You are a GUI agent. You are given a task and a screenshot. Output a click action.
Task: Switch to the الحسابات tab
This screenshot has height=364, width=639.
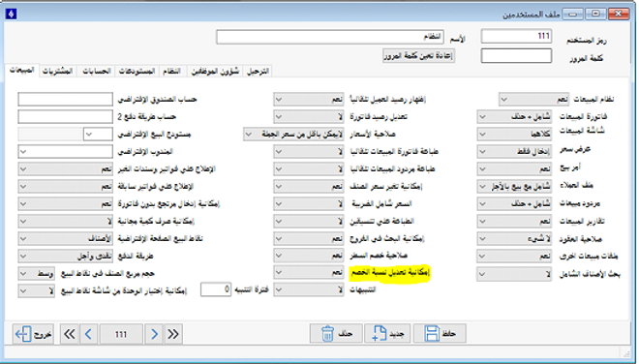(97, 72)
